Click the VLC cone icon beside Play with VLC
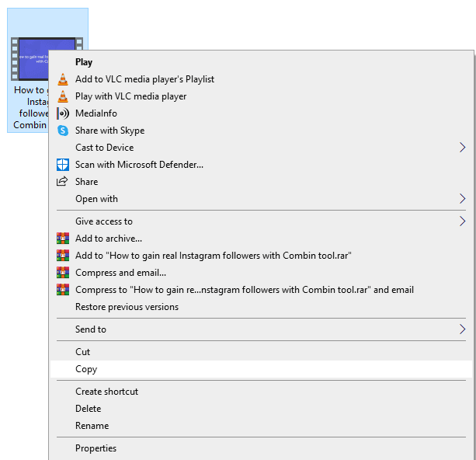This screenshot has height=460, width=476. [63, 96]
